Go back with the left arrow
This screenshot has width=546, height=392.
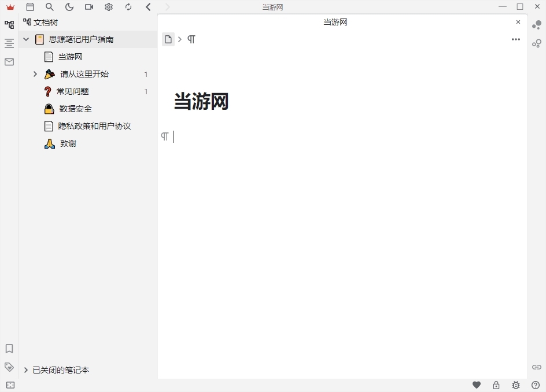point(148,7)
